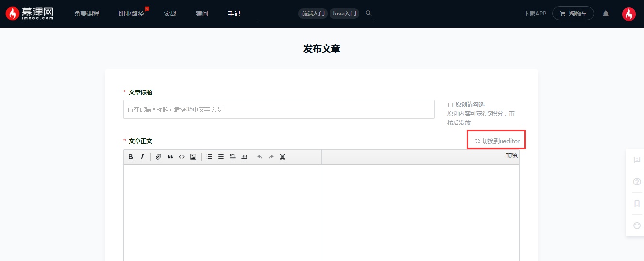Image resolution: width=644 pixels, height=261 pixels.
Task: Click the 下载APP link
Action: click(535, 14)
